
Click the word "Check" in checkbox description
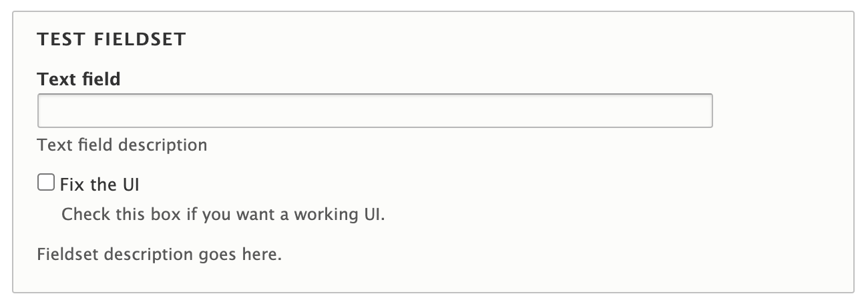pos(81,216)
